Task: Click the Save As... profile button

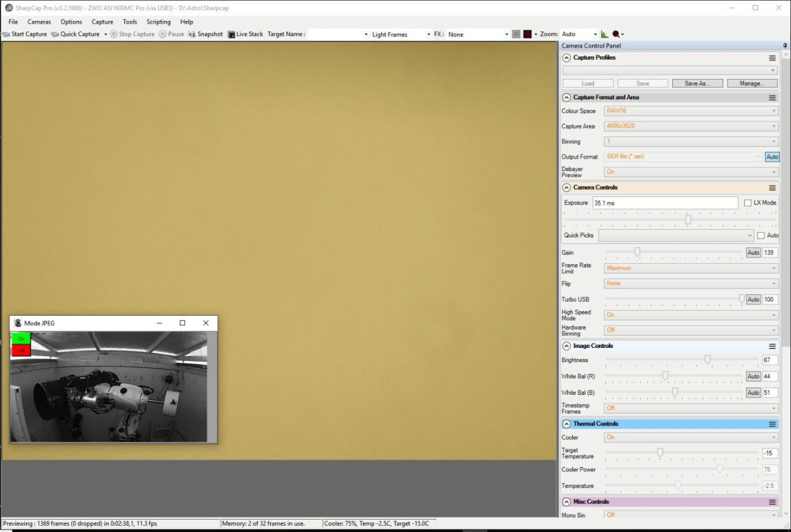Action: coord(697,83)
